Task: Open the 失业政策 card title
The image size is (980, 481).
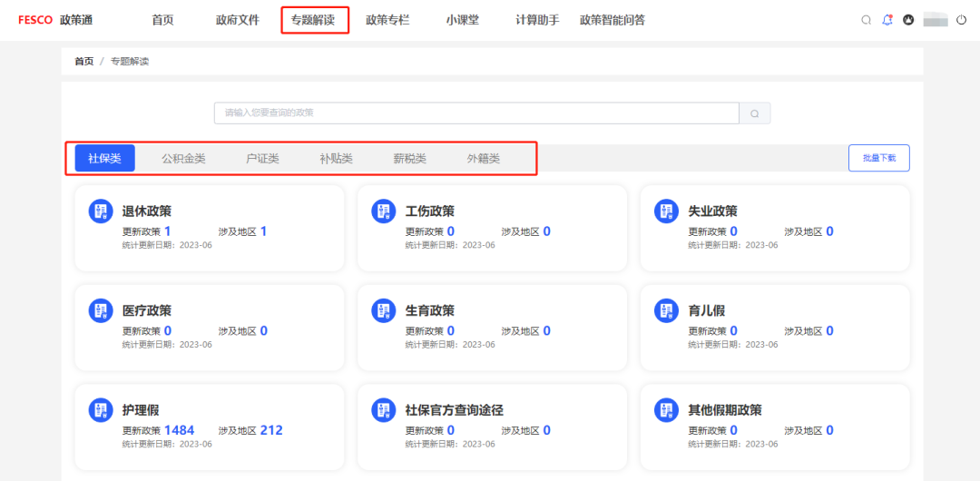Action: tap(712, 211)
